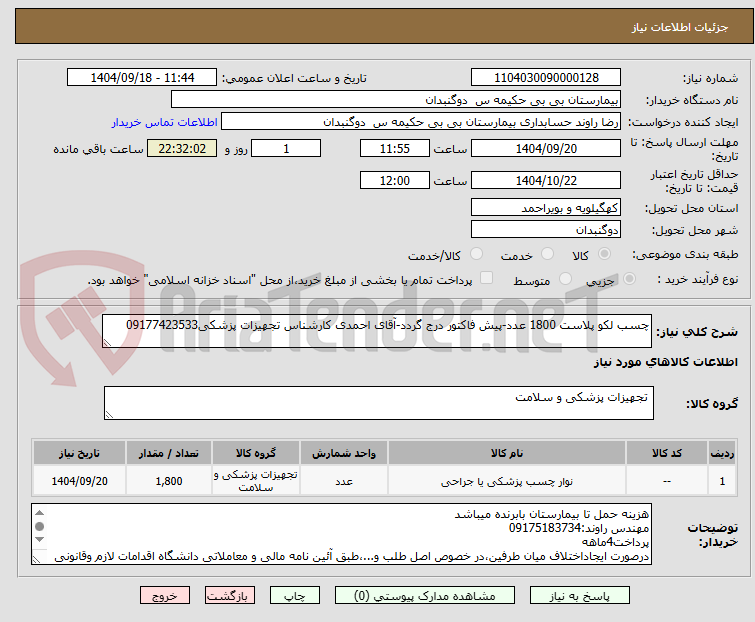Click the تعداد / مقدار column header

[x=169, y=453]
